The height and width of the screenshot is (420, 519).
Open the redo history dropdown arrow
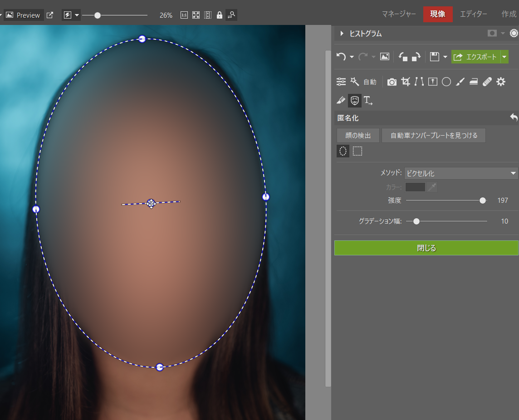373,57
